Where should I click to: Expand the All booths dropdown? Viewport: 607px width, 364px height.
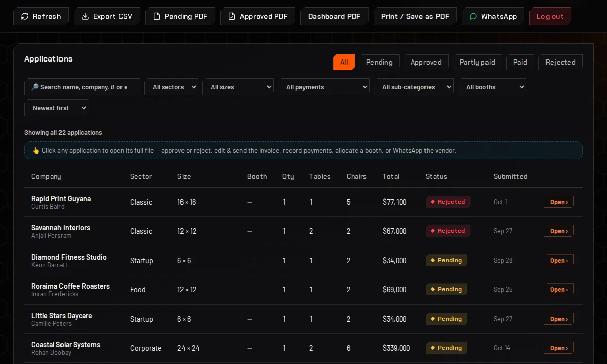[492, 87]
